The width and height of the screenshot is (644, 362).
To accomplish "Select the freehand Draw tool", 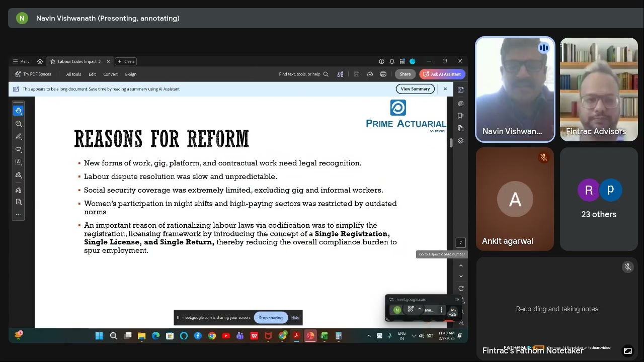I will pyautogui.click(x=19, y=149).
